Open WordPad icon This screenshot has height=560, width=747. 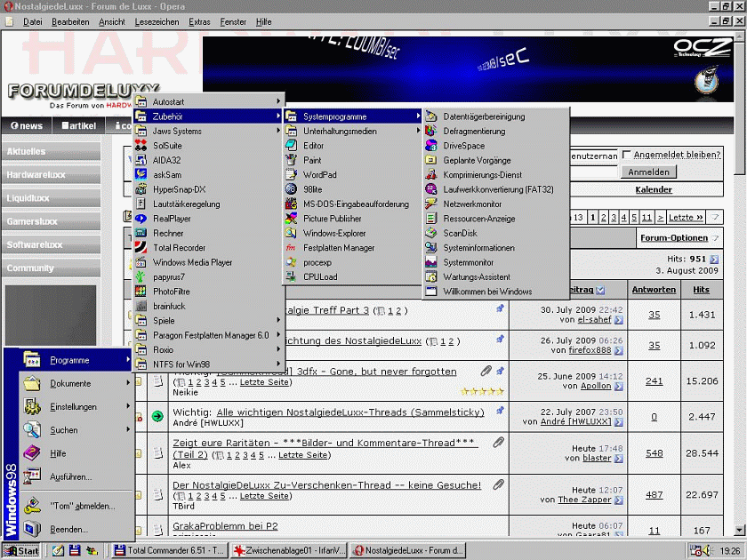(291, 175)
